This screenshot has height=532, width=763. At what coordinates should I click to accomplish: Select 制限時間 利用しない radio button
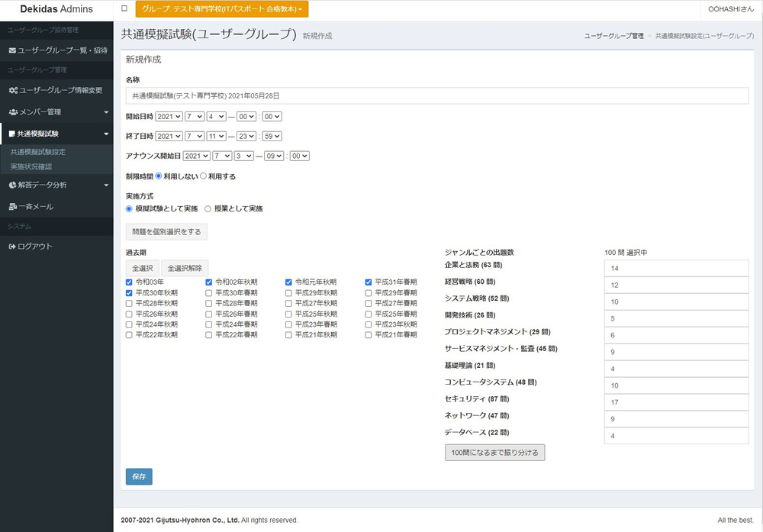(159, 176)
